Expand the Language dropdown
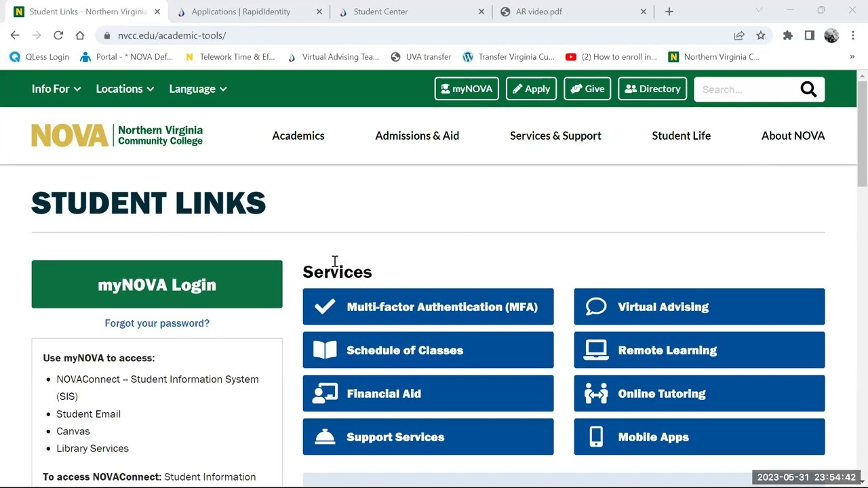This screenshot has height=488, width=868. click(x=198, y=89)
